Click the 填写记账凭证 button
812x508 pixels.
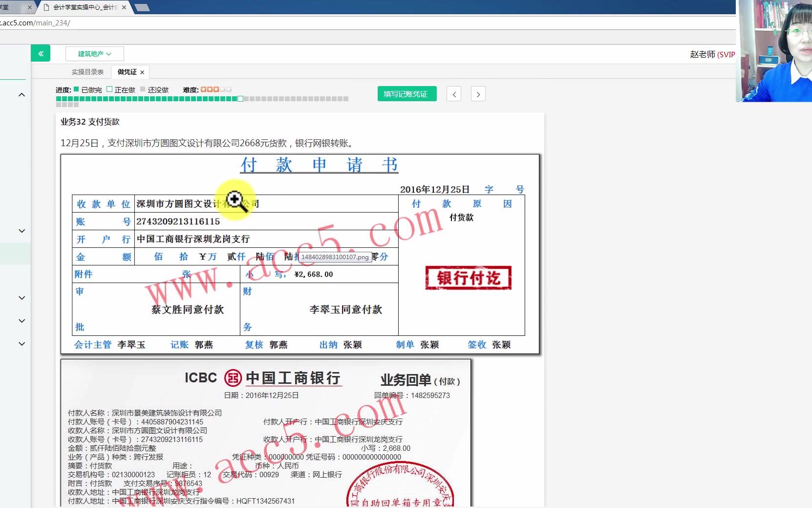click(406, 93)
